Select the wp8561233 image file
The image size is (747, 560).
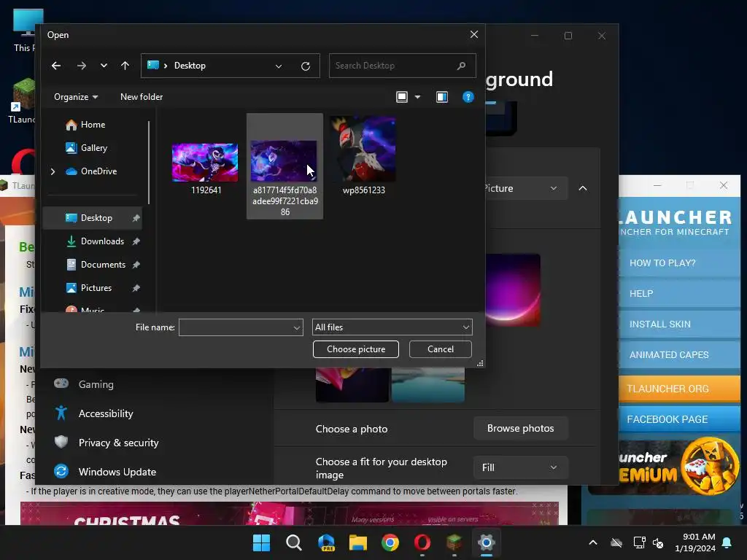pyautogui.click(x=363, y=156)
